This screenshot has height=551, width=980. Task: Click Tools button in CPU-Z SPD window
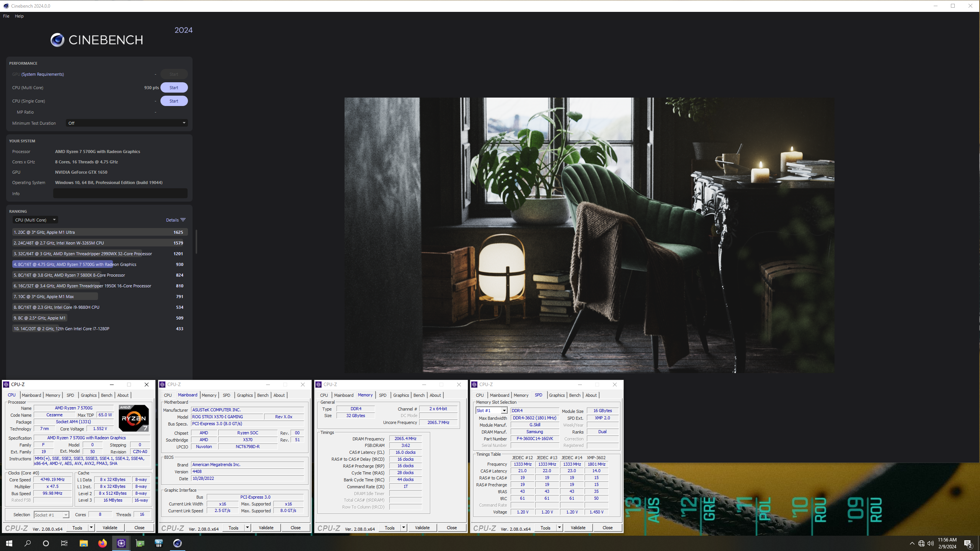pyautogui.click(x=545, y=528)
